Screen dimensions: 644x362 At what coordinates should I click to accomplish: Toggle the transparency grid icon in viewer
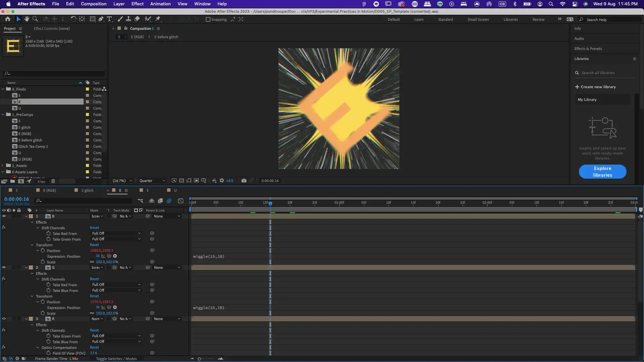[182, 181]
